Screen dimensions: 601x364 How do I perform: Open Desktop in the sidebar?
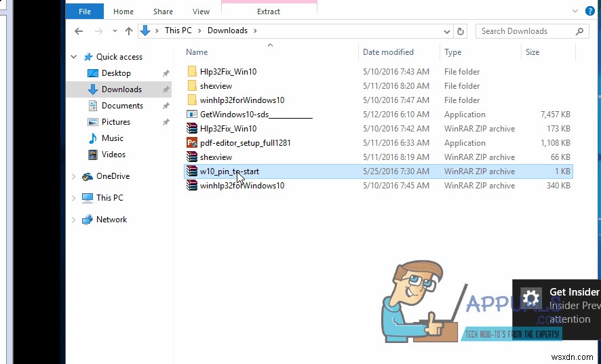click(116, 73)
